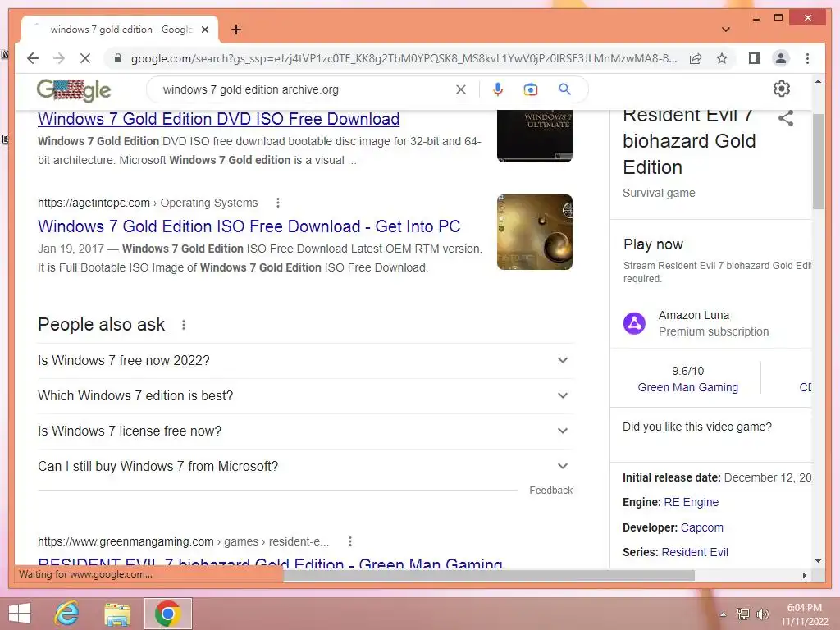Open Windows 7 Gold Edition DVD ISO link
The width and height of the screenshot is (840, 630).
point(218,119)
